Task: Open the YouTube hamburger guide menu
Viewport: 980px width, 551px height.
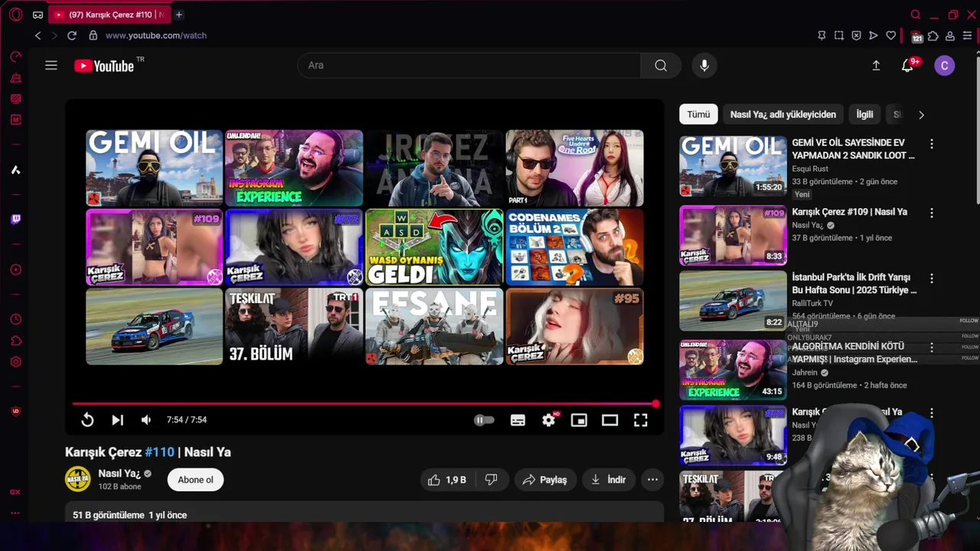Action: click(x=51, y=66)
